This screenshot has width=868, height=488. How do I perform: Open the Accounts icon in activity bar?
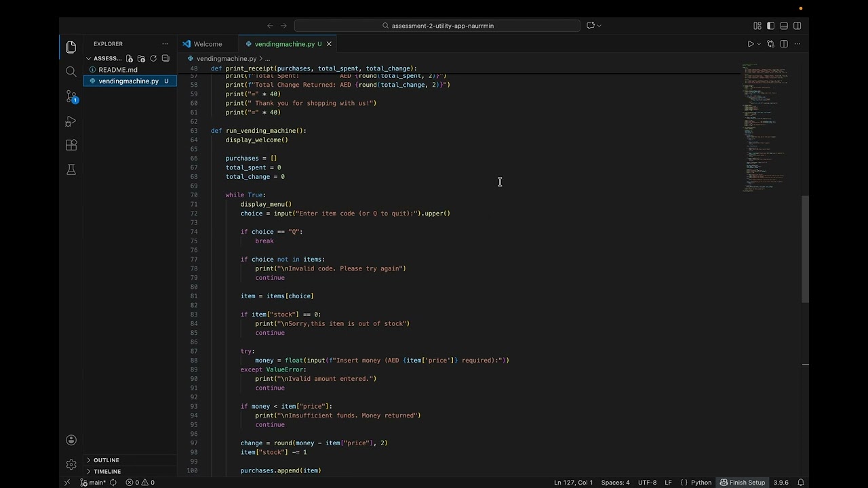71,440
